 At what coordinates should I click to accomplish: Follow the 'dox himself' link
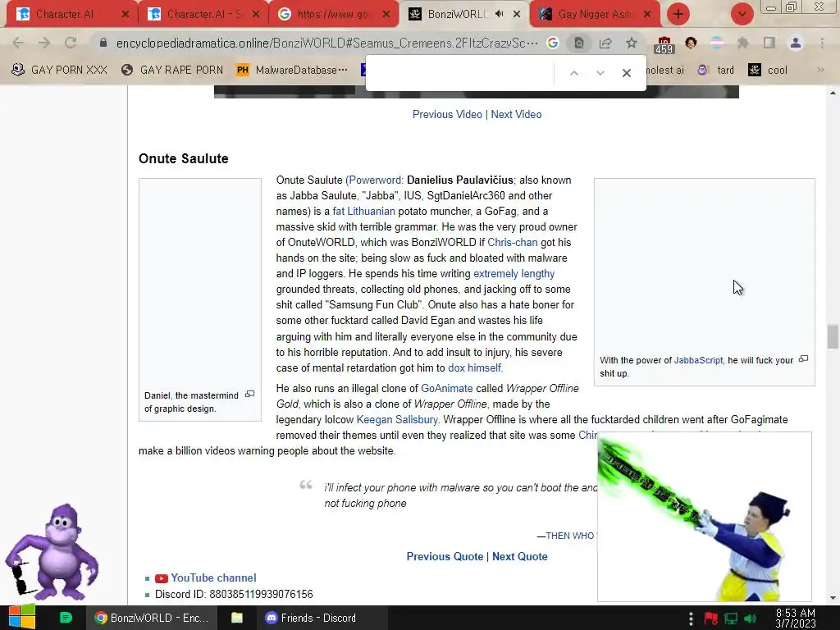click(475, 367)
